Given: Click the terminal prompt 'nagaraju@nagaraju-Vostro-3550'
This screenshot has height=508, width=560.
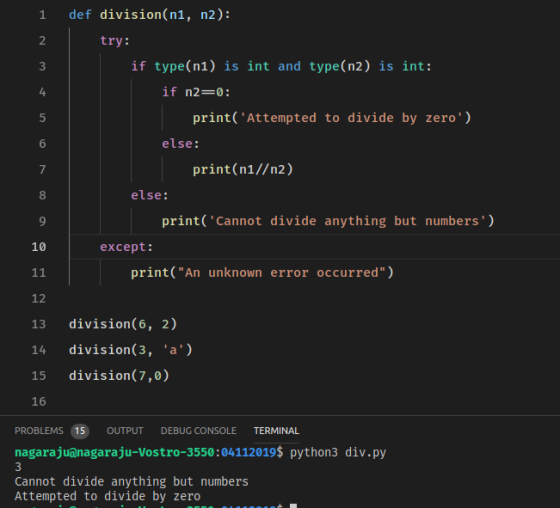Looking at the screenshot, I should pos(114,453).
